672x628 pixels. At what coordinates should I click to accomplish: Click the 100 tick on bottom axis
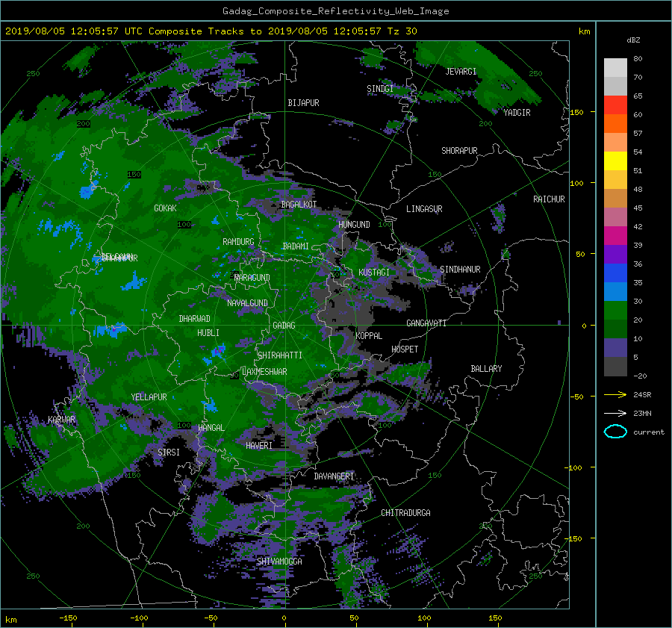[424, 618]
